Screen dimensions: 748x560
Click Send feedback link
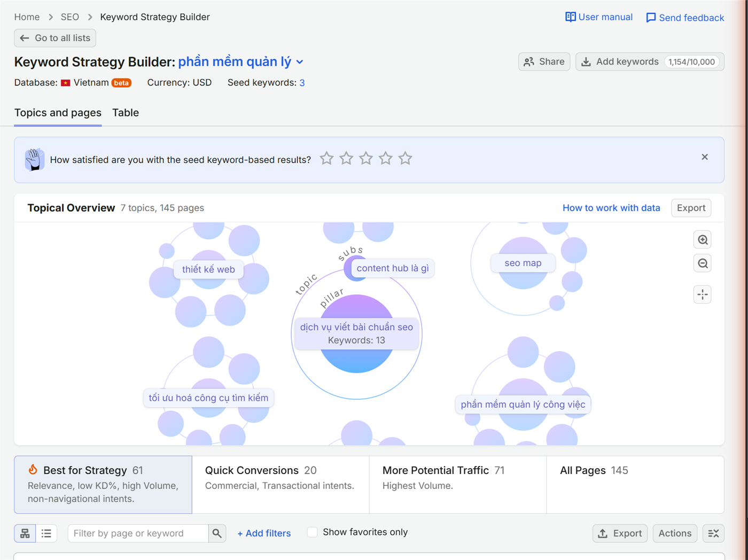tap(685, 18)
